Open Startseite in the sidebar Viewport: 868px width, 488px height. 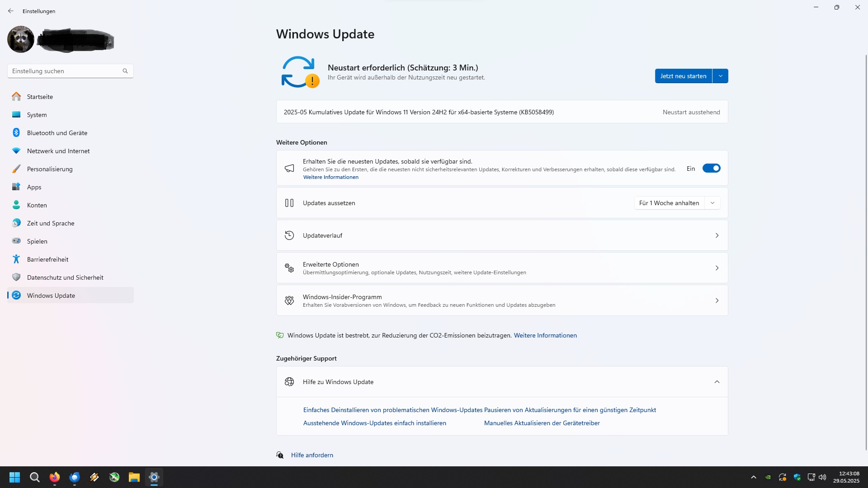coord(71,97)
